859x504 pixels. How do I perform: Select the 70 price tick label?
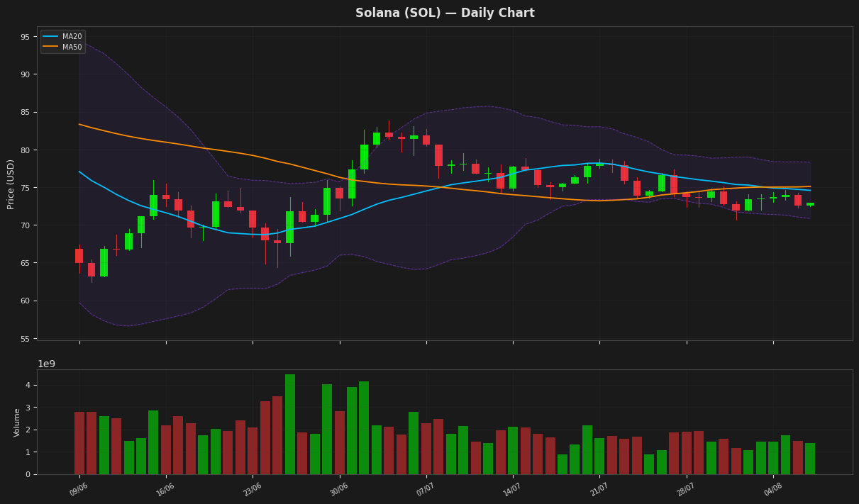tap(26, 225)
